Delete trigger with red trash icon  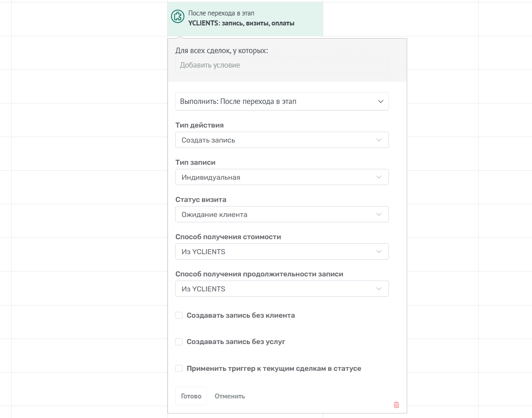[396, 405]
